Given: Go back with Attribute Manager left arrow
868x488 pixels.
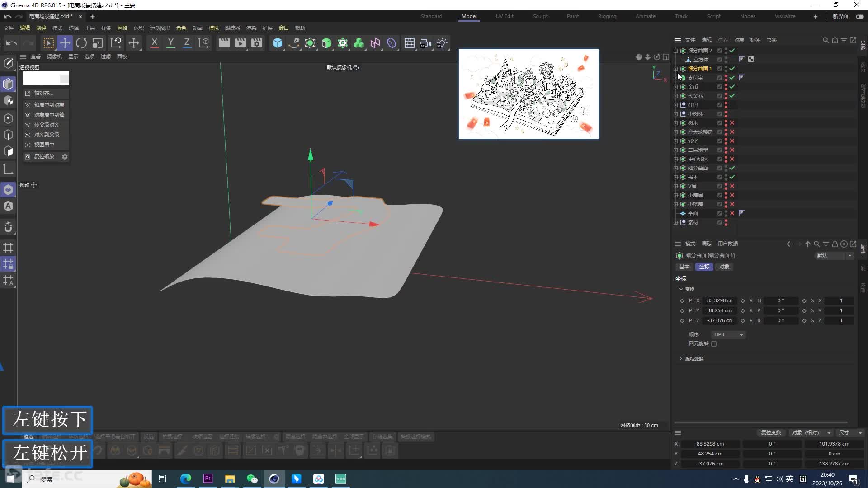Looking at the screenshot, I should (789, 244).
